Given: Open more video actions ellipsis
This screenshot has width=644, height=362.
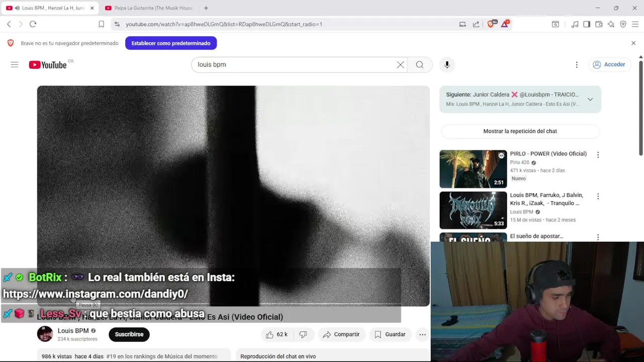Looking at the screenshot, I should point(423,334).
